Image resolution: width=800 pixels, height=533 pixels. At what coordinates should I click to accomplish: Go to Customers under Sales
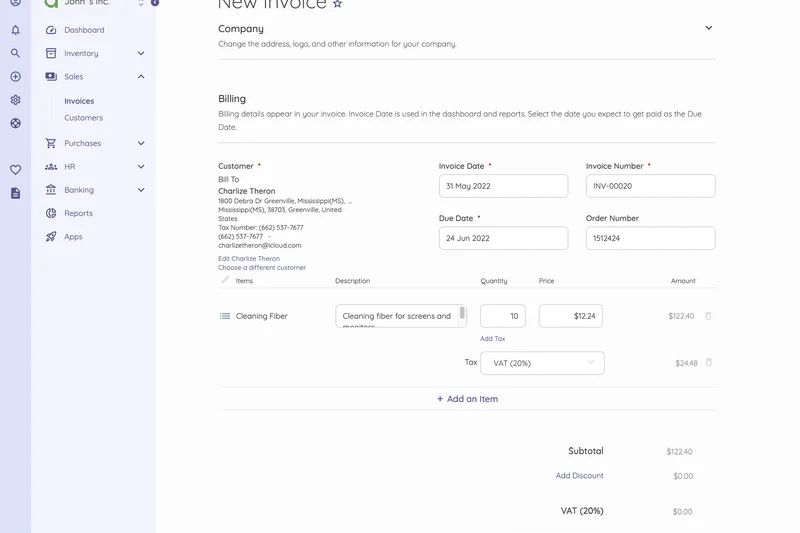tap(83, 118)
